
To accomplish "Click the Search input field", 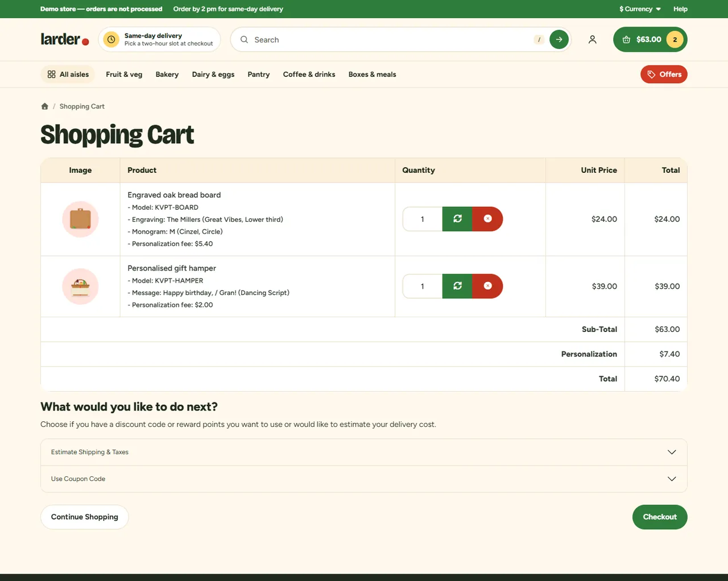I will coord(391,40).
